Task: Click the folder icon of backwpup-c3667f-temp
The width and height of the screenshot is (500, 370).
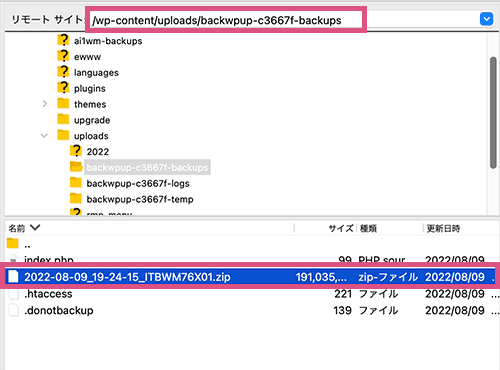Action: [x=76, y=198]
